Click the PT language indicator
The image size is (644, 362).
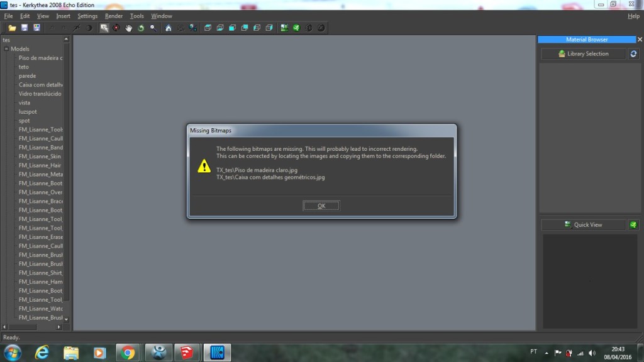tap(533, 351)
